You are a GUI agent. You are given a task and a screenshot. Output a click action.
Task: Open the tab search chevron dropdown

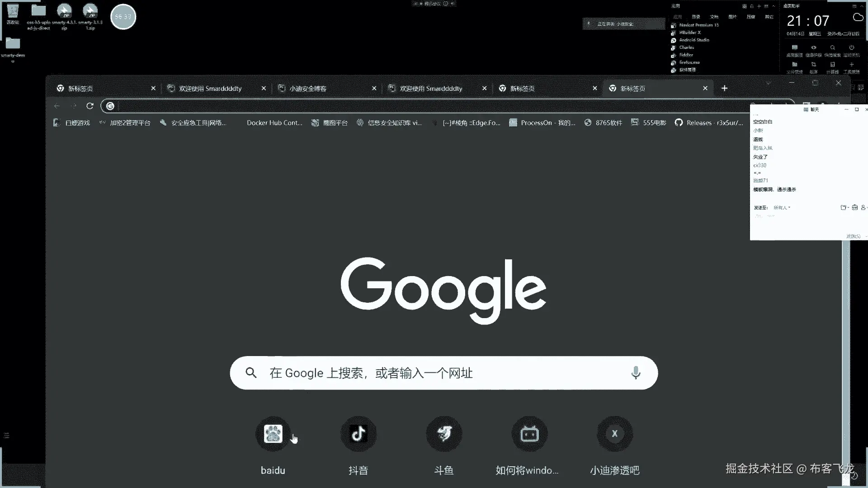coord(768,83)
